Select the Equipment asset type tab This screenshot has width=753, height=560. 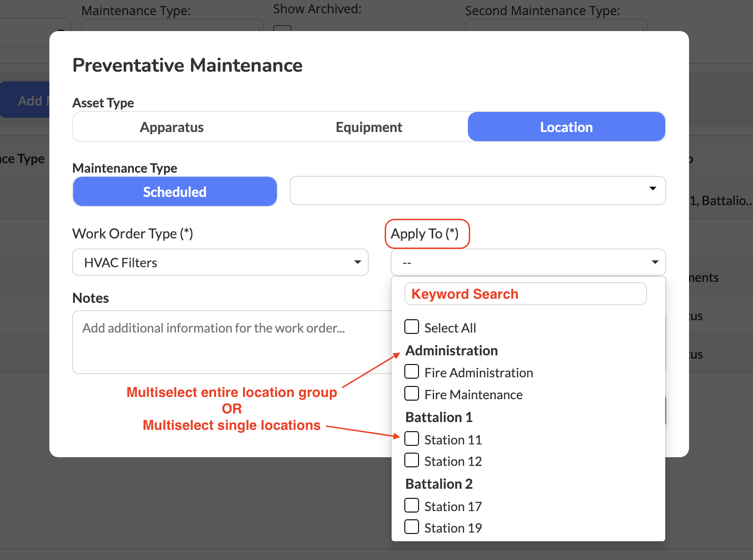369,127
